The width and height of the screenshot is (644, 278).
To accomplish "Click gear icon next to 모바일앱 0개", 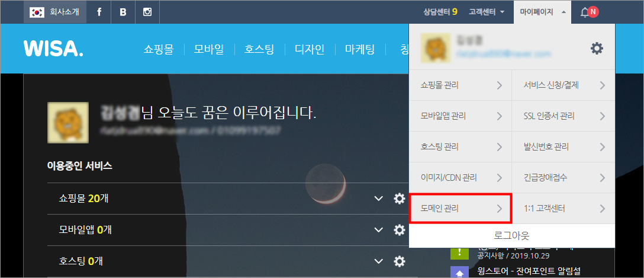I will tap(399, 229).
